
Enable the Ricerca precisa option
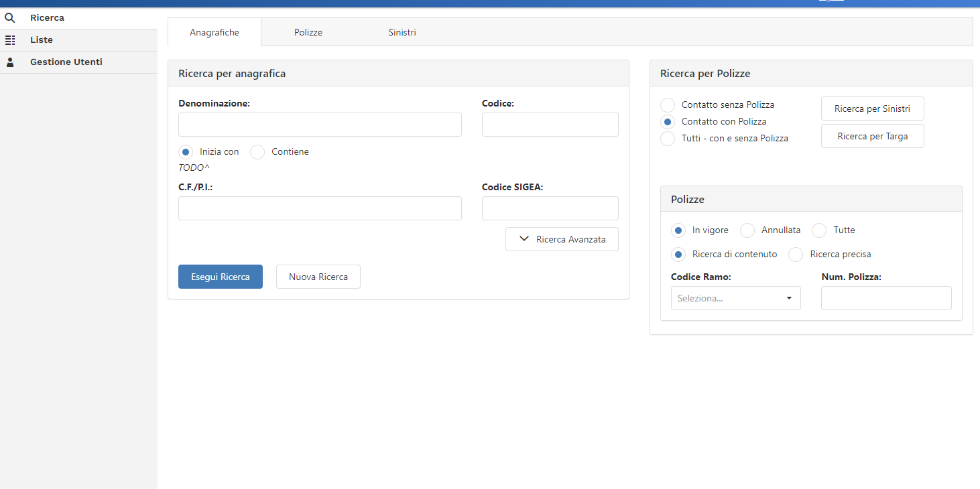pyautogui.click(x=796, y=255)
